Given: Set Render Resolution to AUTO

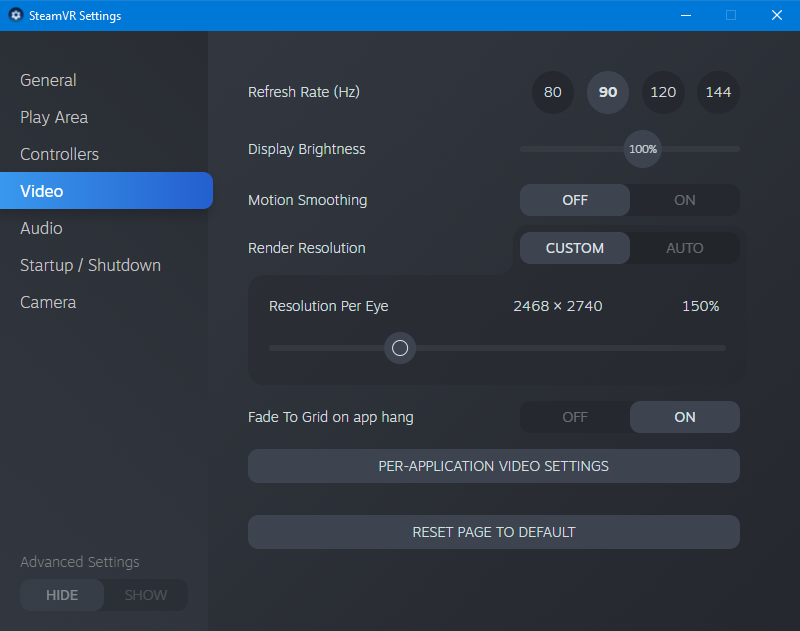Looking at the screenshot, I should [685, 248].
